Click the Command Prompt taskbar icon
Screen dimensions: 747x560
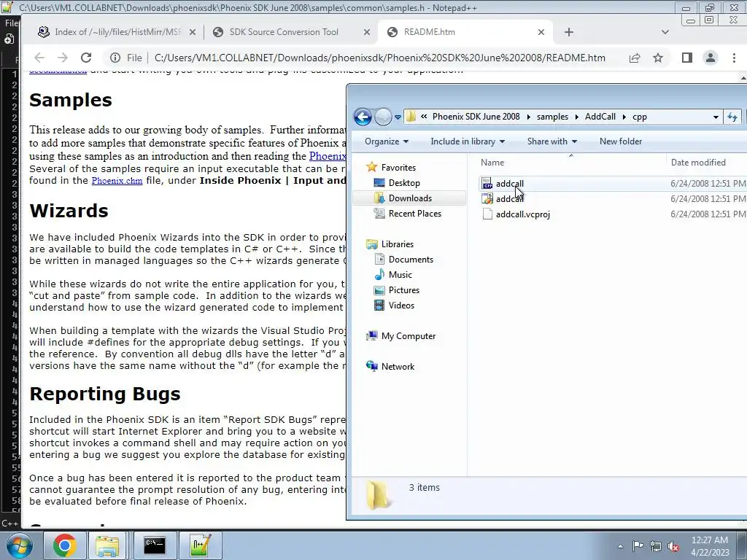[155, 545]
